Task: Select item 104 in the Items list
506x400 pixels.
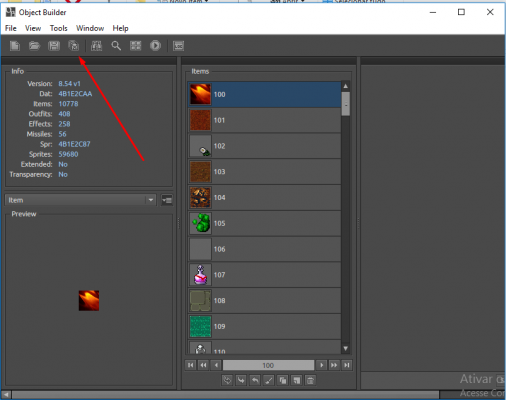Action: pos(264,197)
